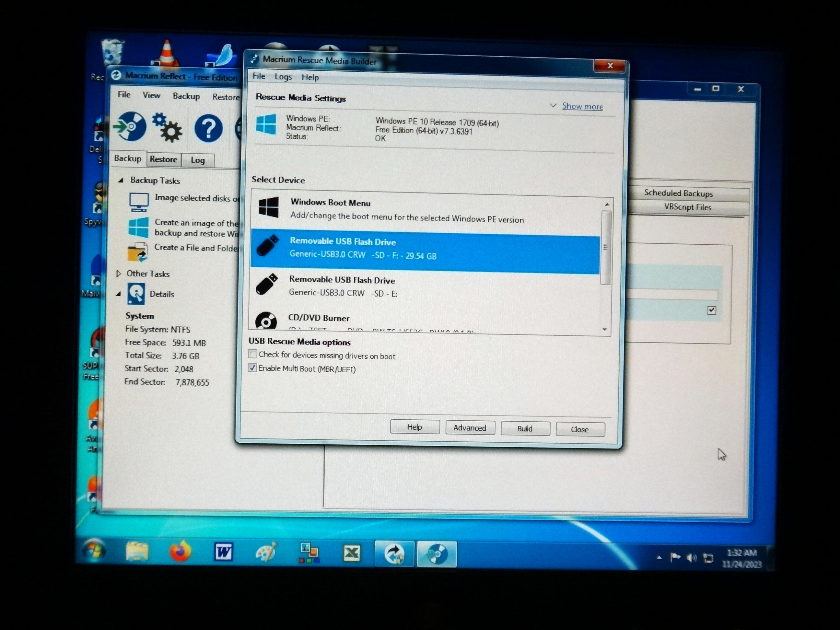Show hidden tray icons arrow

point(659,557)
